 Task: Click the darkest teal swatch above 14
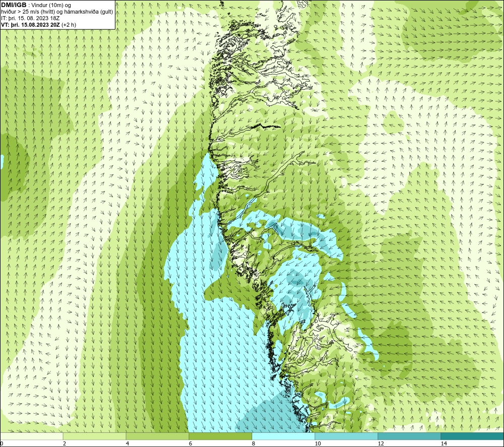pyautogui.click(x=473, y=436)
